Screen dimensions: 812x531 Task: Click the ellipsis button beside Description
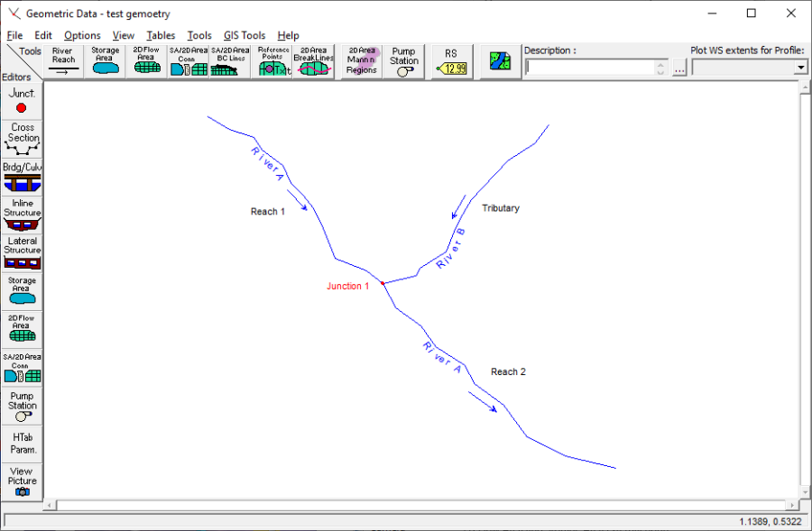[679, 68]
